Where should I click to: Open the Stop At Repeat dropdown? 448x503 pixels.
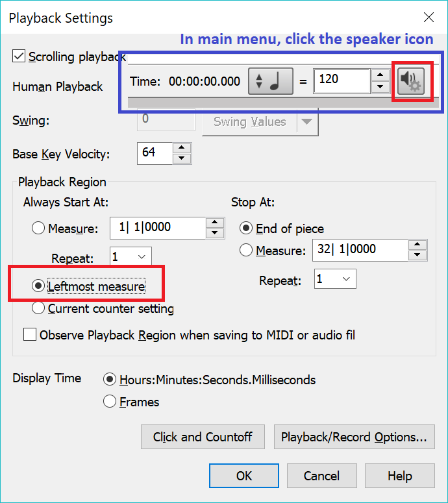pyautogui.click(x=335, y=280)
